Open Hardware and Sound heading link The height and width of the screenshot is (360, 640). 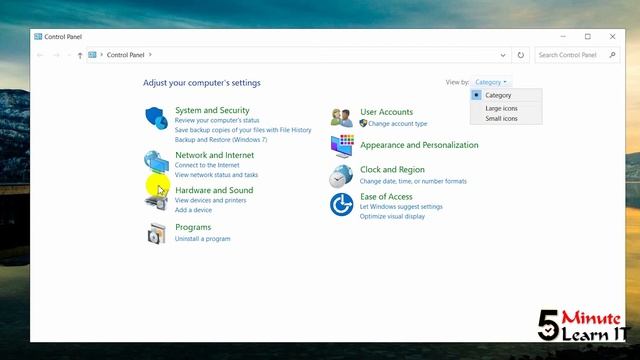[214, 190]
